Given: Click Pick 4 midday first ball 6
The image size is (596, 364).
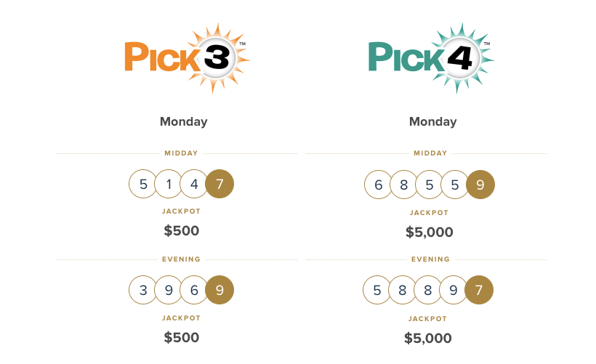Looking at the screenshot, I should pyautogui.click(x=379, y=185).
